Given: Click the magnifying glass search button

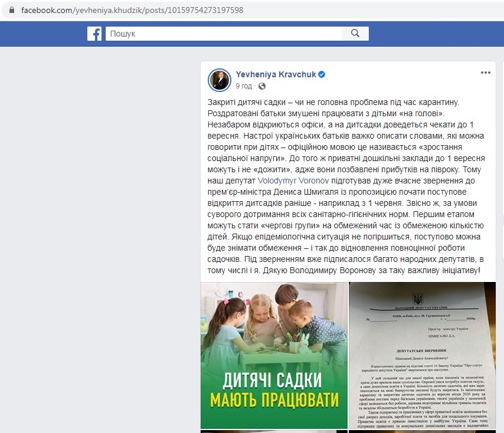Looking at the screenshot, I should pyautogui.click(x=355, y=34).
